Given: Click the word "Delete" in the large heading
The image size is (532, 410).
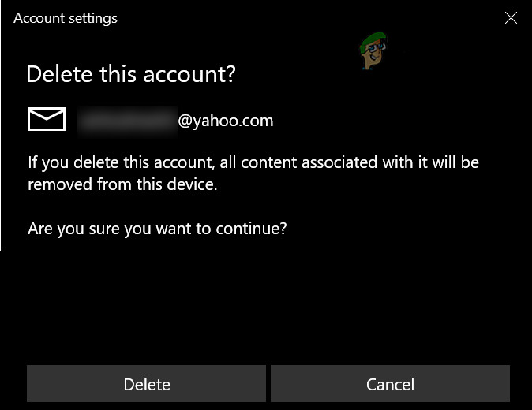Looking at the screenshot, I should (x=59, y=74).
